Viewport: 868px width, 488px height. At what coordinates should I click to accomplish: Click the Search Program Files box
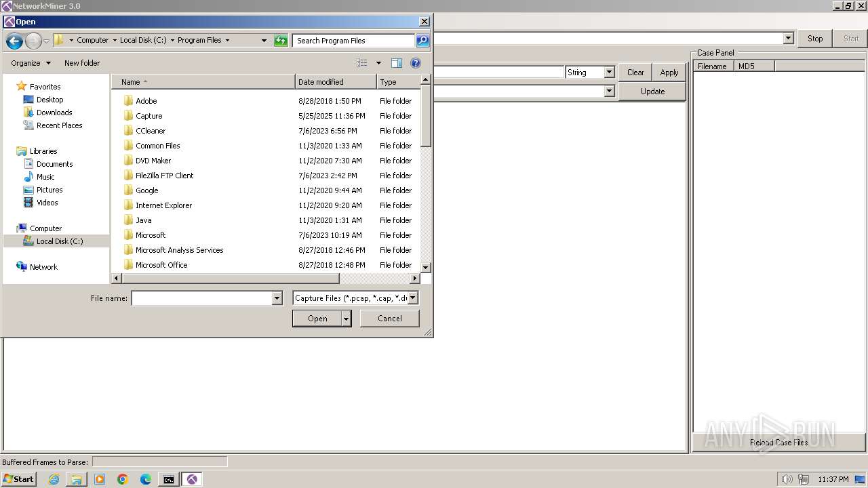tap(353, 41)
